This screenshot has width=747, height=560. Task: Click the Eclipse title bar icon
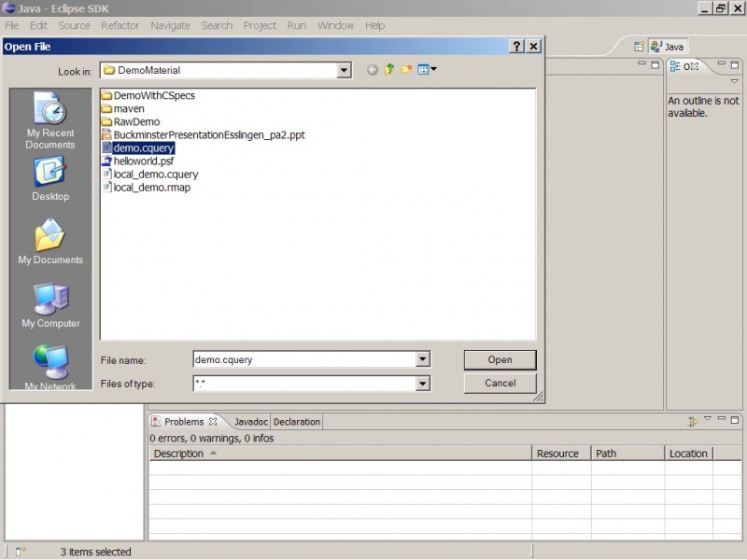tap(8, 7)
